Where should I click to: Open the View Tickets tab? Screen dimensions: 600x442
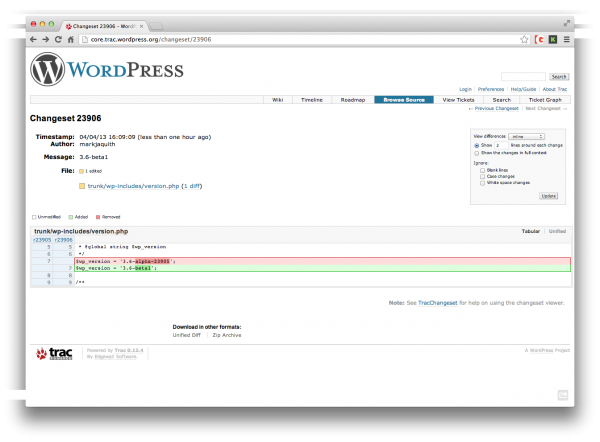click(458, 100)
